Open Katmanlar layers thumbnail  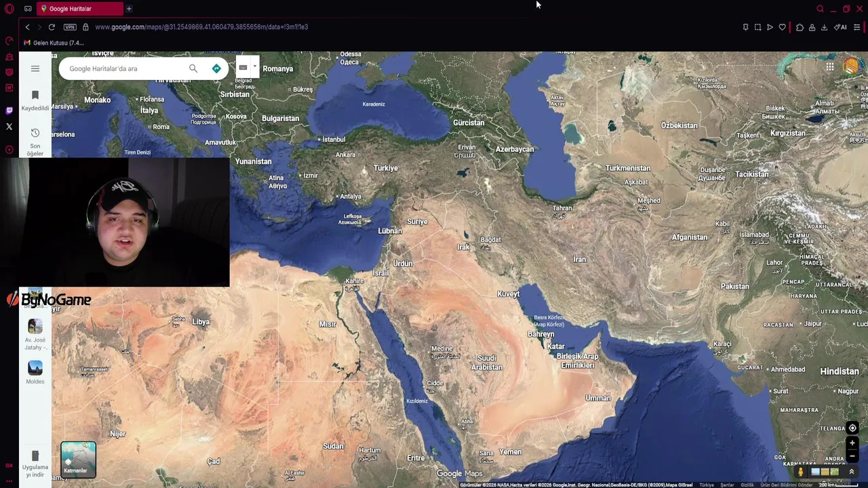coord(78,460)
